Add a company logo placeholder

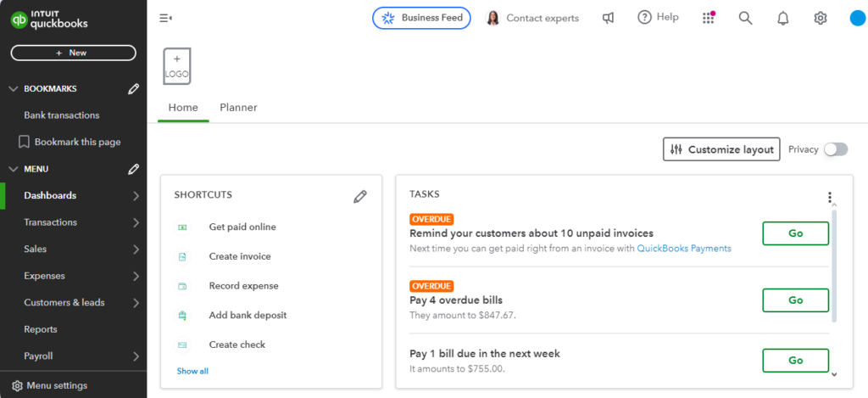point(177,66)
